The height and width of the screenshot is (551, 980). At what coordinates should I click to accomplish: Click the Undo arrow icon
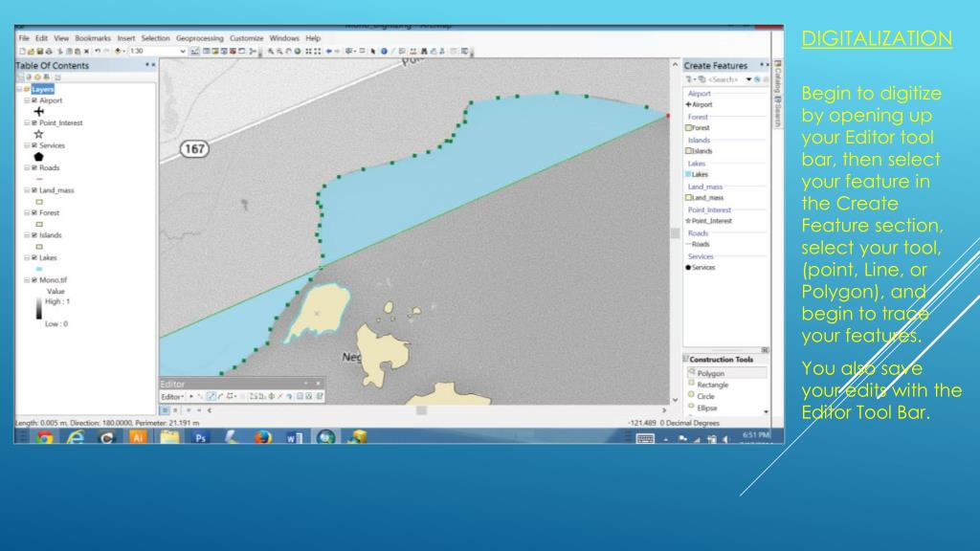tap(97, 52)
